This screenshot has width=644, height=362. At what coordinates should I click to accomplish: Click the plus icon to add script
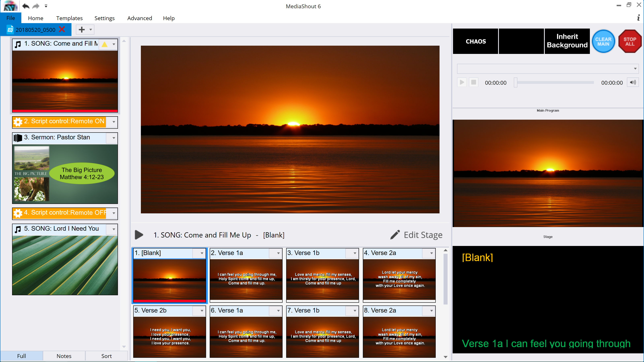(x=82, y=30)
